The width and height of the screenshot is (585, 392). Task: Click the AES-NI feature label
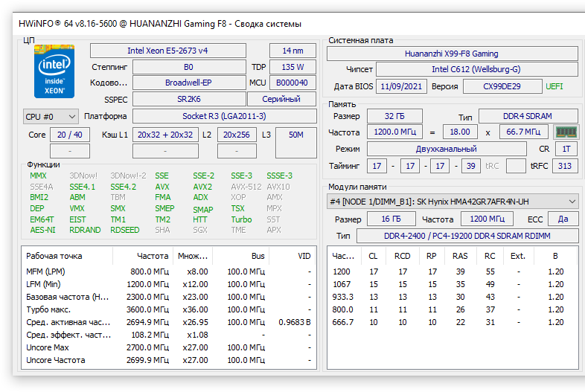pos(42,230)
